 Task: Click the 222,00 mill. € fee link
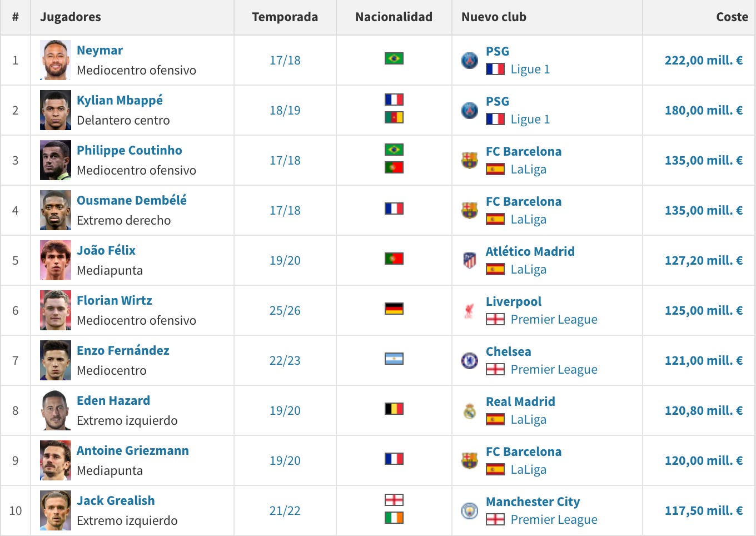tap(704, 60)
